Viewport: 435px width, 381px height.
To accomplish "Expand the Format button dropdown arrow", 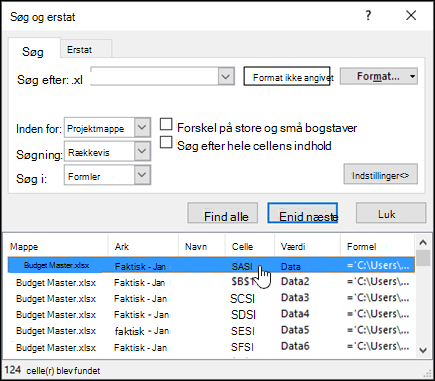I will point(413,77).
